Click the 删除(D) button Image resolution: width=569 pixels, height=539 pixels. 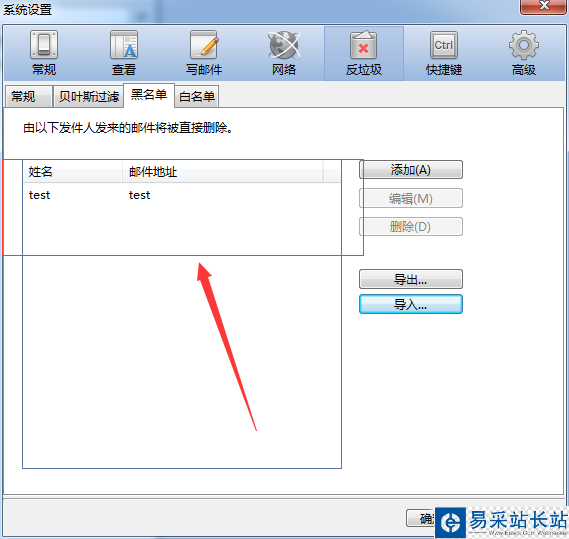(x=411, y=226)
